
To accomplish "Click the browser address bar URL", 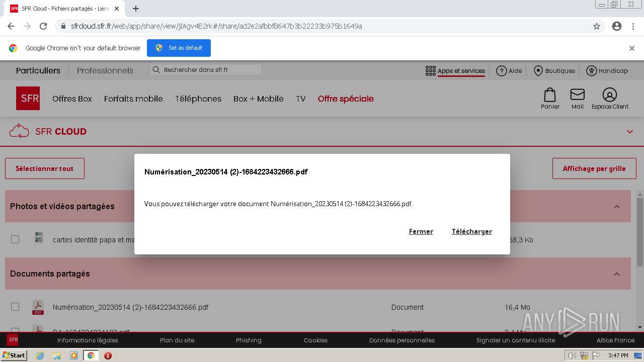I will (x=216, y=26).
